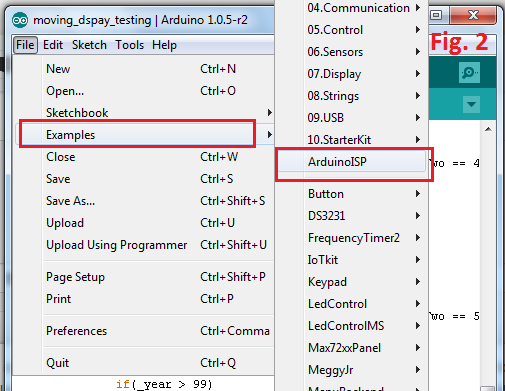Open the Serial Monitor magnifier icon
Screen dimensions: 505x391
(469, 72)
